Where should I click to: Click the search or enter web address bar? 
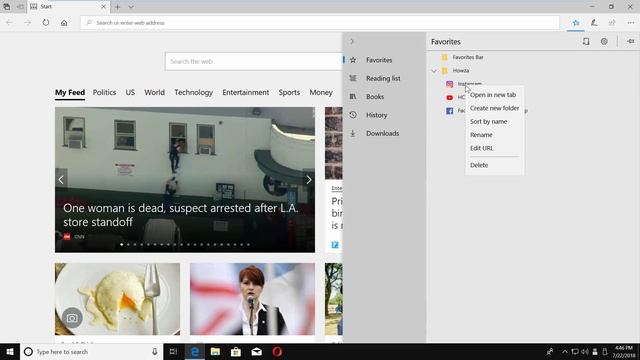(320, 22)
